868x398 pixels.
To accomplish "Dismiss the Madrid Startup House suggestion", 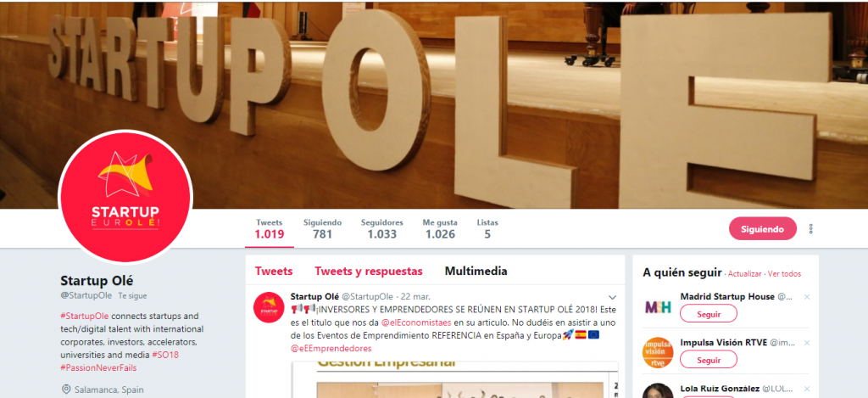I will 807,297.
